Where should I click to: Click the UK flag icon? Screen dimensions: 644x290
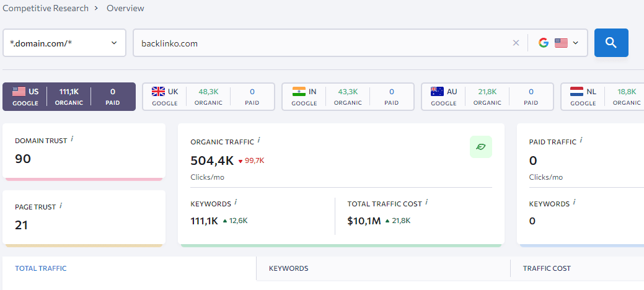click(x=158, y=91)
